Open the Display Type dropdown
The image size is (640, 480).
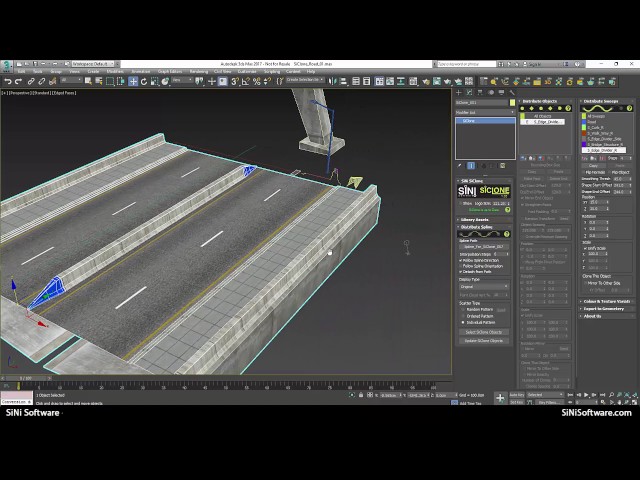(x=484, y=287)
